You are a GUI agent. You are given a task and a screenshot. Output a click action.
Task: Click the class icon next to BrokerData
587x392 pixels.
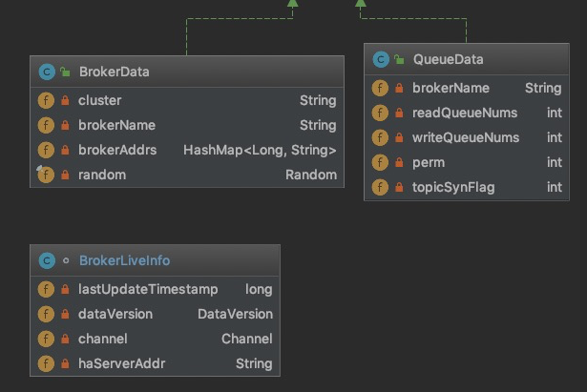pyautogui.click(x=47, y=72)
